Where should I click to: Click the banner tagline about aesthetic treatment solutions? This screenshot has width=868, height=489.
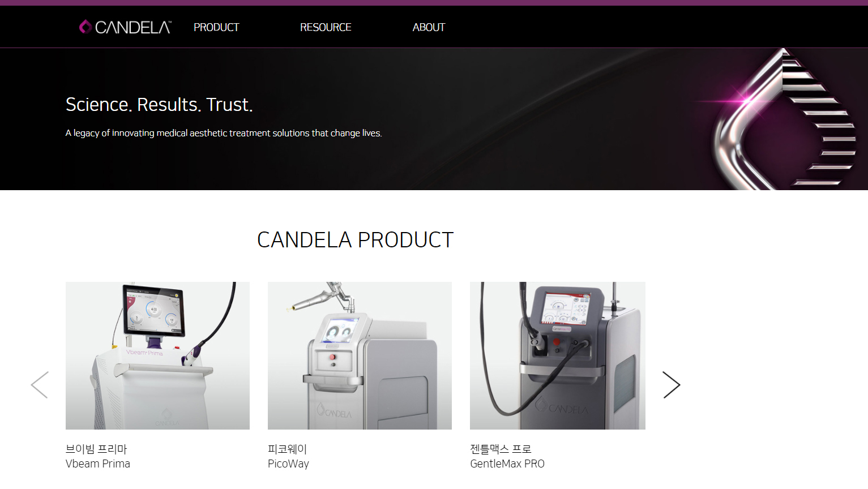[224, 133]
